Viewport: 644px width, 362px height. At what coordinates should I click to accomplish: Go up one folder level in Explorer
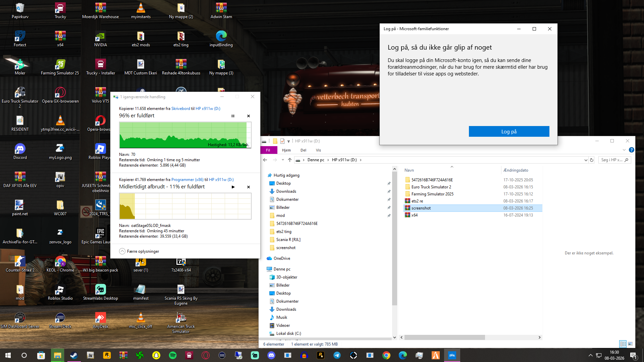coord(290,160)
